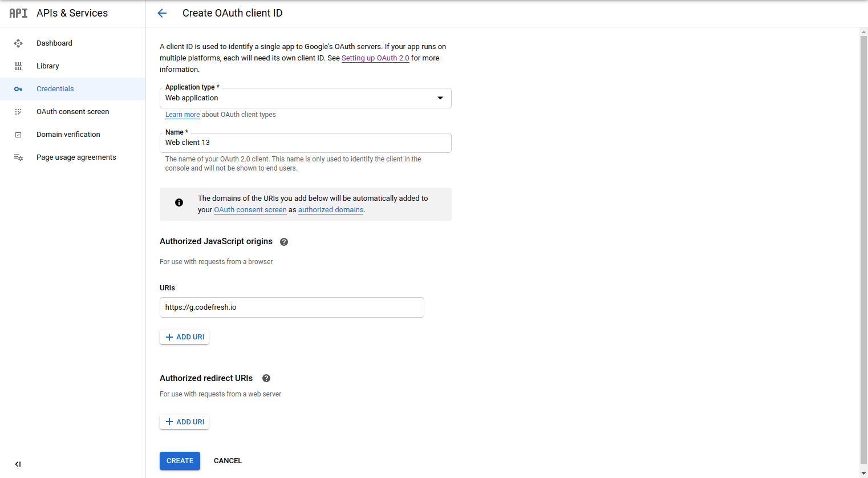
Task: Open the Setting up OAuth 2.0 link
Action: click(x=375, y=58)
